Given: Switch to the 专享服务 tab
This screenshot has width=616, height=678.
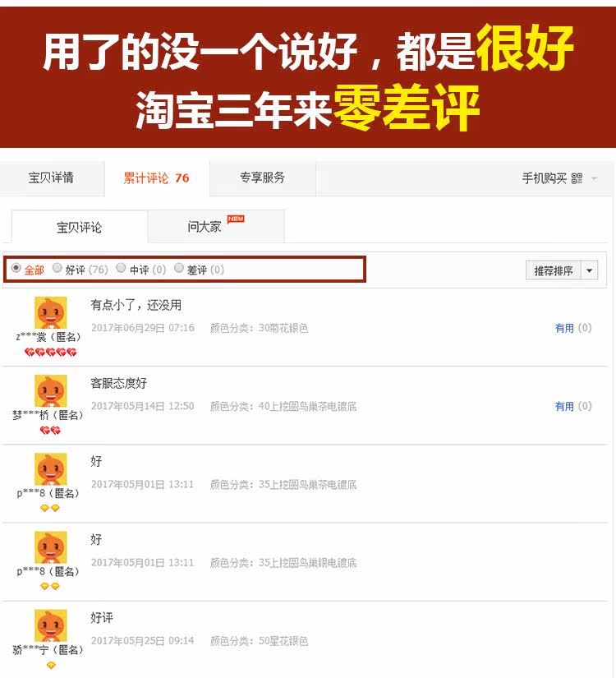Looking at the screenshot, I should click(262, 178).
